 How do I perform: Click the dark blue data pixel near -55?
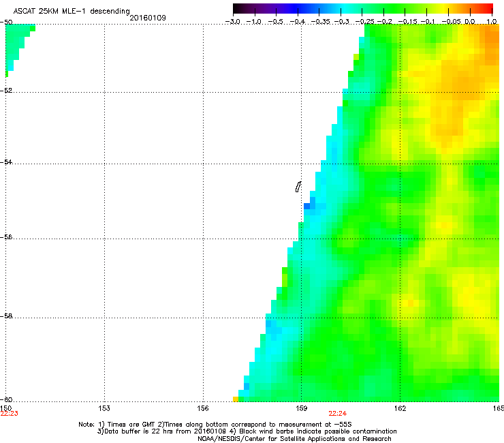pos(306,207)
